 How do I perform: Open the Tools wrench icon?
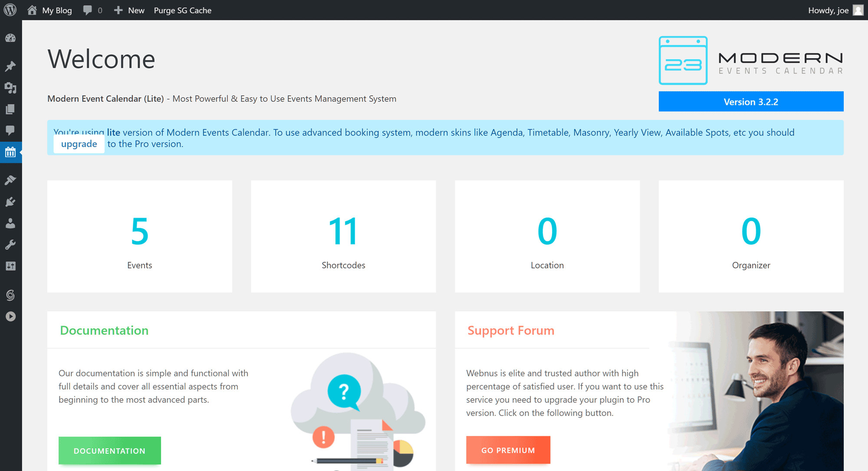10,245
